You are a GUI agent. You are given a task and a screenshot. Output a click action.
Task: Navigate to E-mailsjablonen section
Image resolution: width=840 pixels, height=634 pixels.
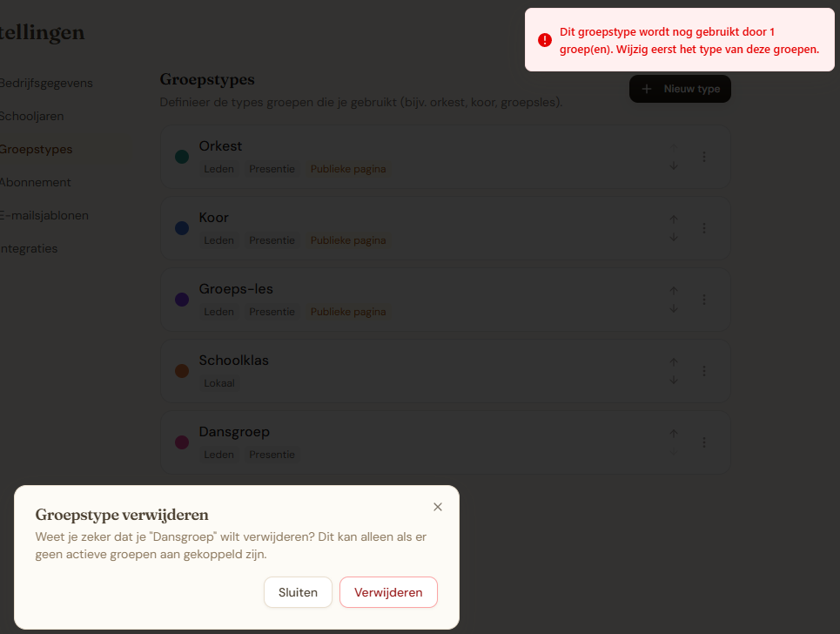point(44,215)
